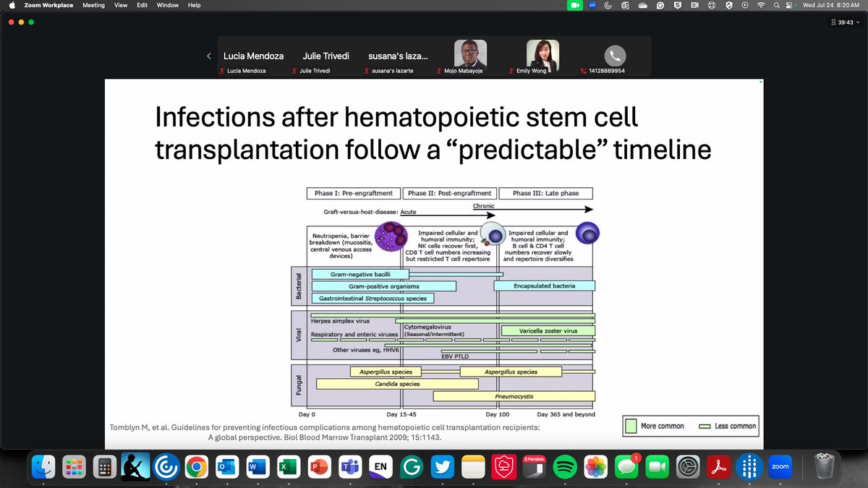Launch Microsoft Excel from the dock
Viewport: 868px width, 488px height.
(287, 467)
